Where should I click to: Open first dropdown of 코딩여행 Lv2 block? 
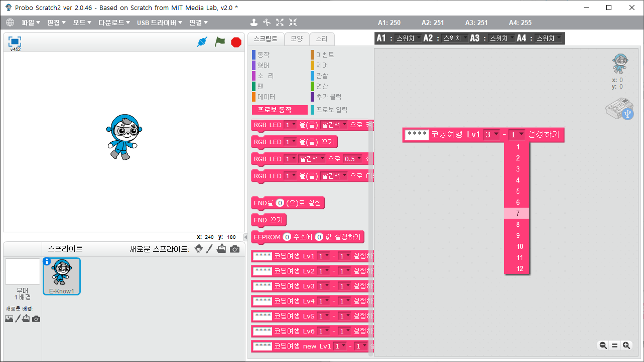point(323,271)
